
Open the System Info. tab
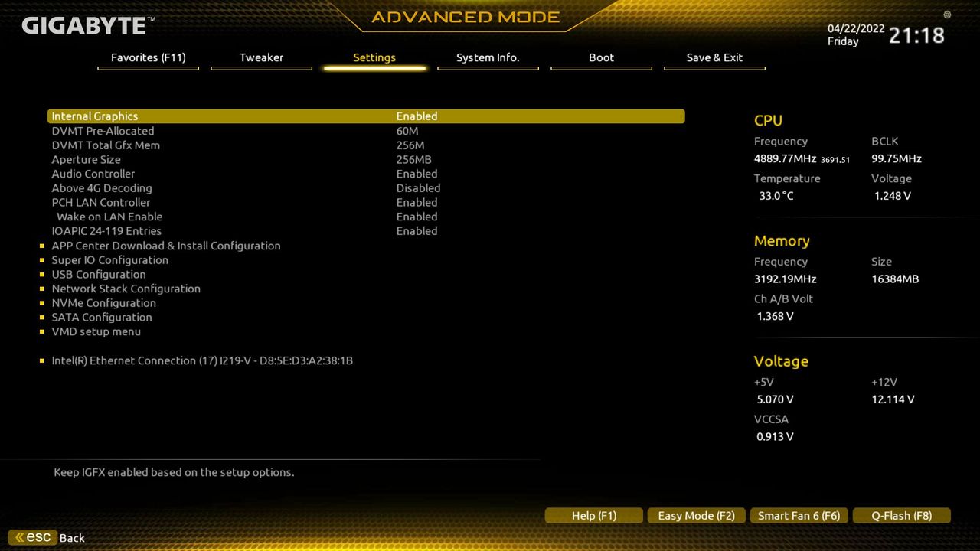pos(488,58)
